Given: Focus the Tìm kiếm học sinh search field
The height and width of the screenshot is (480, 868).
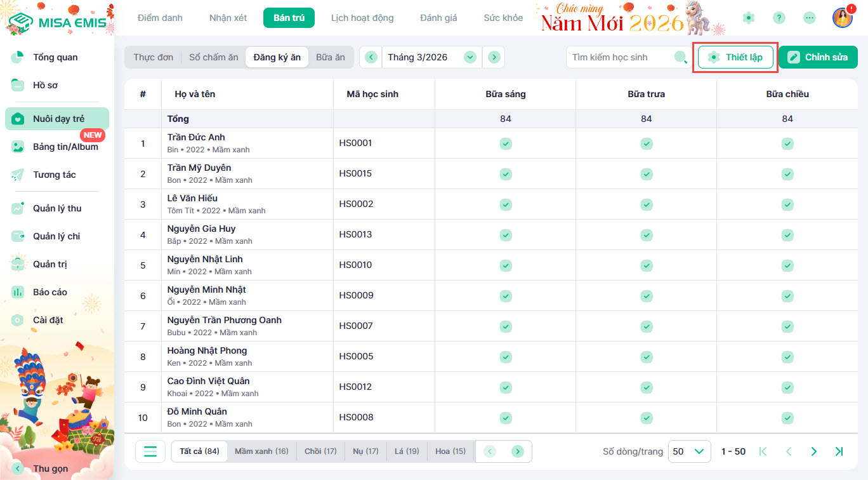Looking at the screenshot, I should pos(619,57).
